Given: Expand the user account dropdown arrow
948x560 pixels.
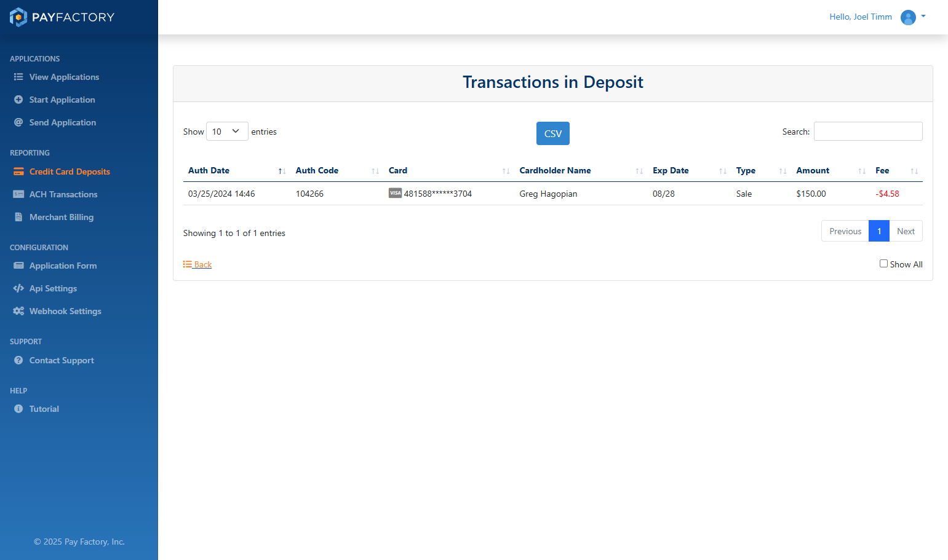Looking at the screenshot, I should click(923, 17).
